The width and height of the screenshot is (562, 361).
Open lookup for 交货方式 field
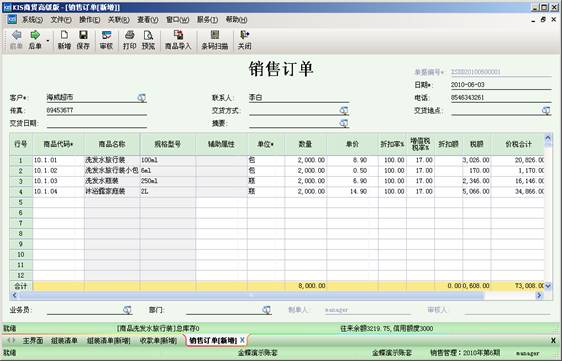[x=344, y=110]
